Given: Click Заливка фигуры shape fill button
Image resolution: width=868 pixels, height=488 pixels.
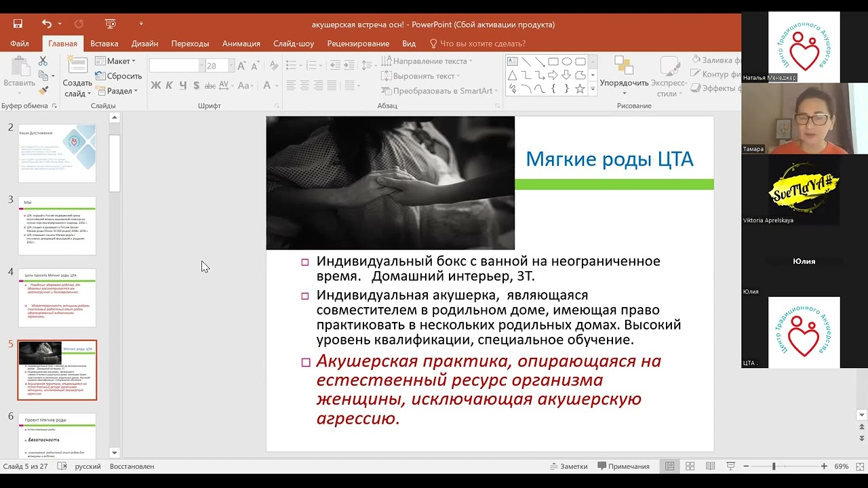Looking at the screenshot, I should coord(715,60).
